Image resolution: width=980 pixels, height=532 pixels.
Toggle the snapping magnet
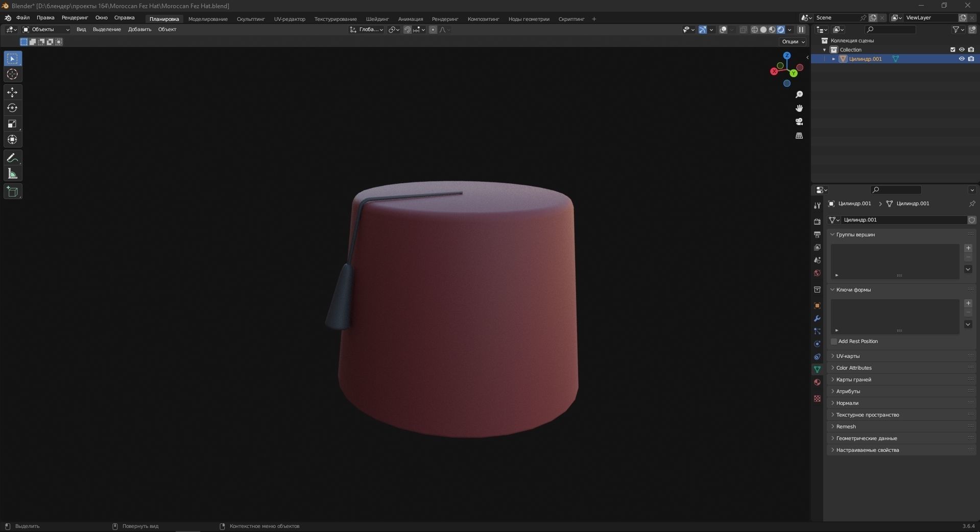[407, 30]
